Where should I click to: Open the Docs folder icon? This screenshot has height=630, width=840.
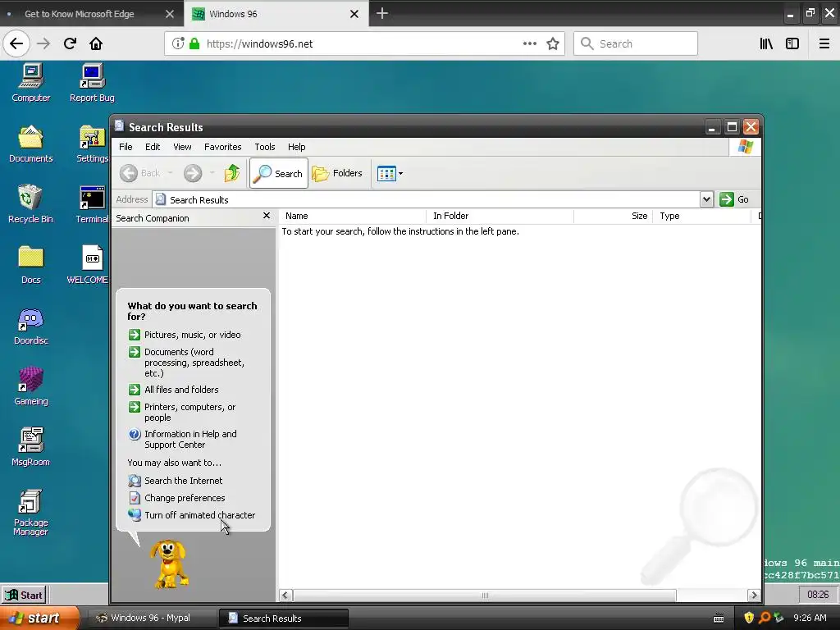(30, 265)
